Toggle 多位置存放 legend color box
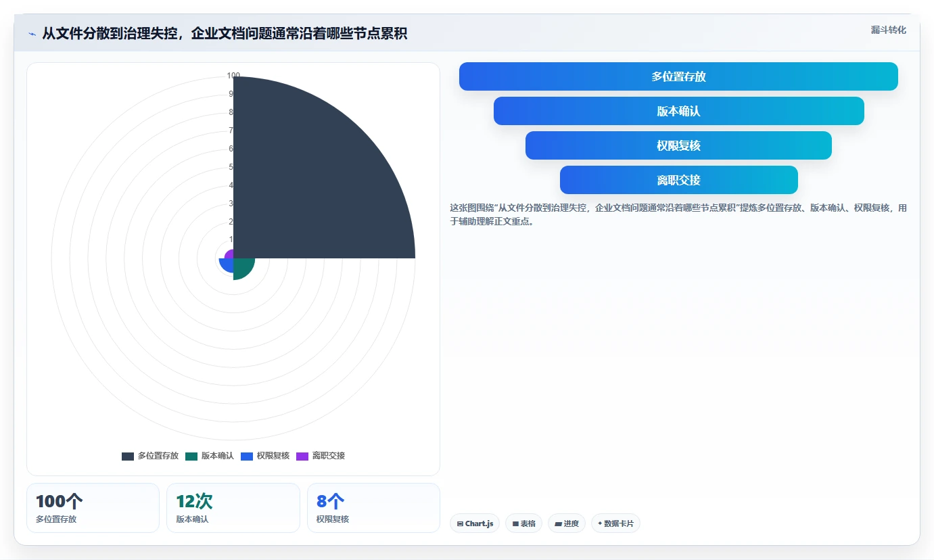The image size is (934, 560). point(128,456)
